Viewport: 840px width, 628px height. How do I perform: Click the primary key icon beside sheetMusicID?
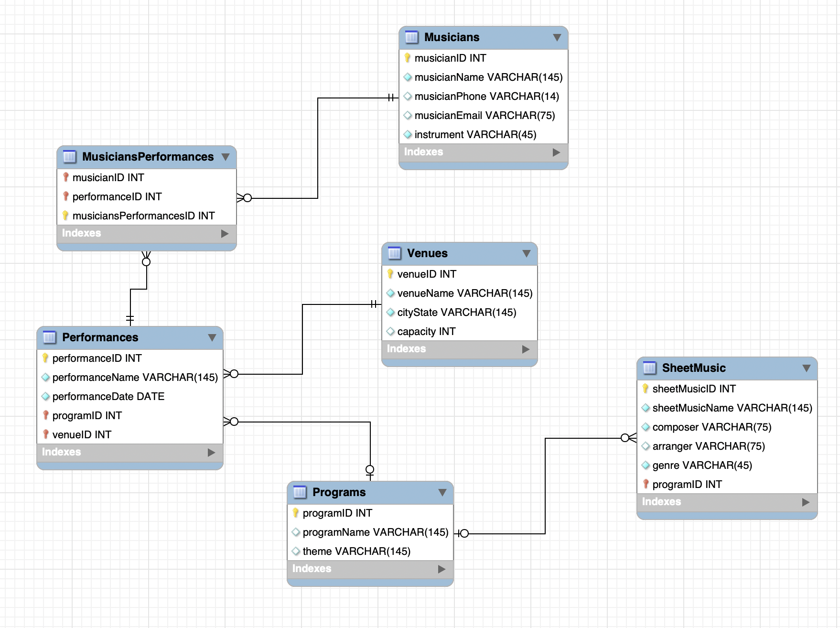click(x=646, y=389)
